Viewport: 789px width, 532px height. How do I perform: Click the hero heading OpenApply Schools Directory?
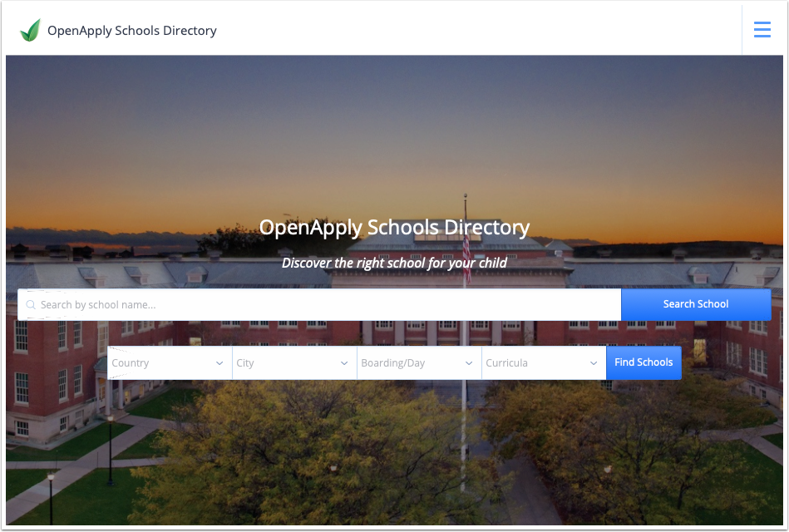394,228
